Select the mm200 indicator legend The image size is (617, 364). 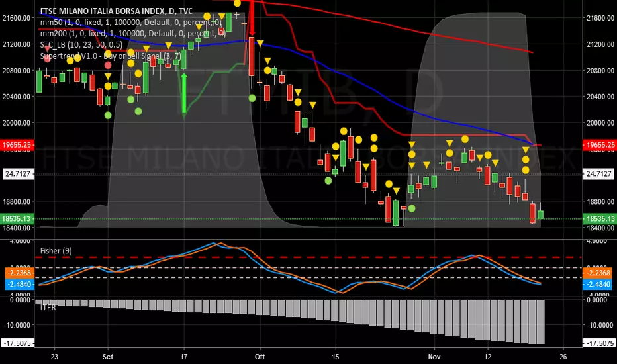(x=133, y=34)
